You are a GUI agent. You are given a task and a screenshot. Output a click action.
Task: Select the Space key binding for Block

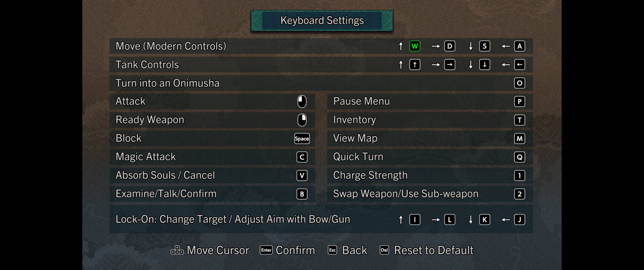click(x=302, y=139)
